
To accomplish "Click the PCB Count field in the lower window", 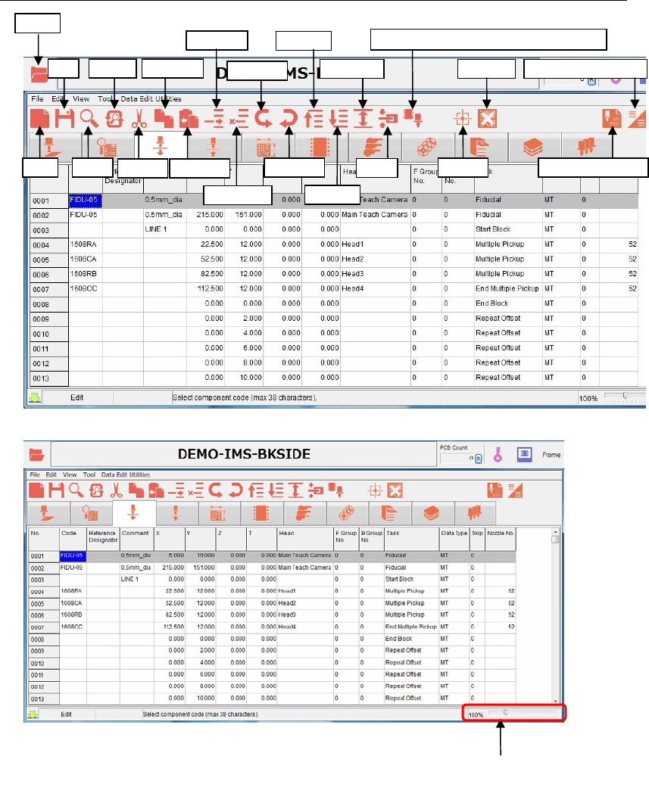I will point(457,459).
